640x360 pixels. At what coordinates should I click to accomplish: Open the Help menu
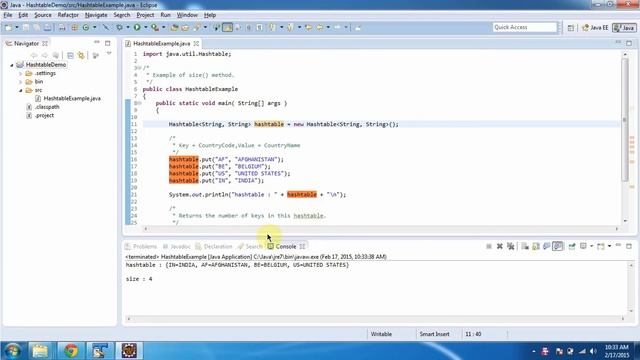pos(210,15)
